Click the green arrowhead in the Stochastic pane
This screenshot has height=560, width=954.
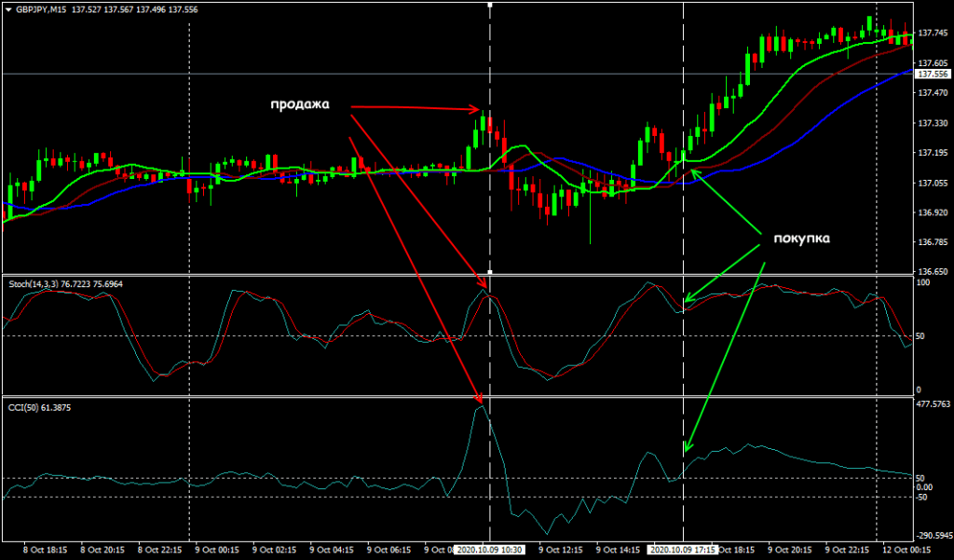[x=688, y=300]
